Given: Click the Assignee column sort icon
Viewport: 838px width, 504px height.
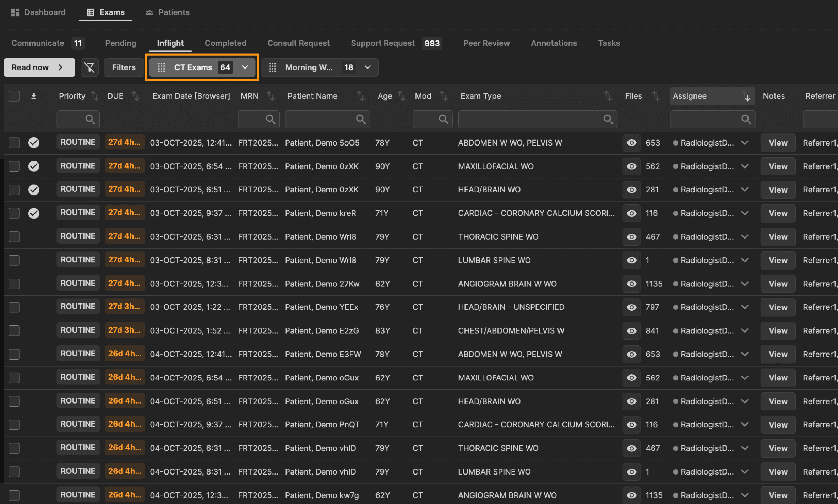Looking at the screenshot, I should pos(746,96).
